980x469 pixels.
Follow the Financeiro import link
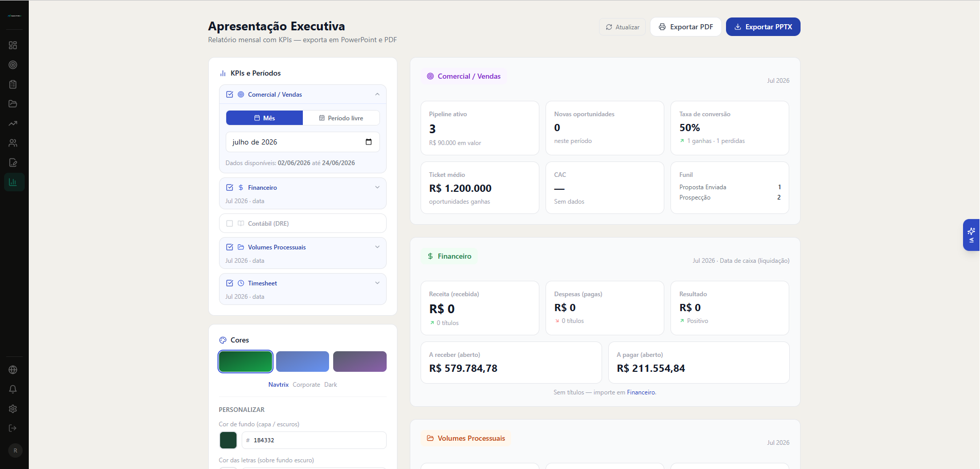coord(641,392)
